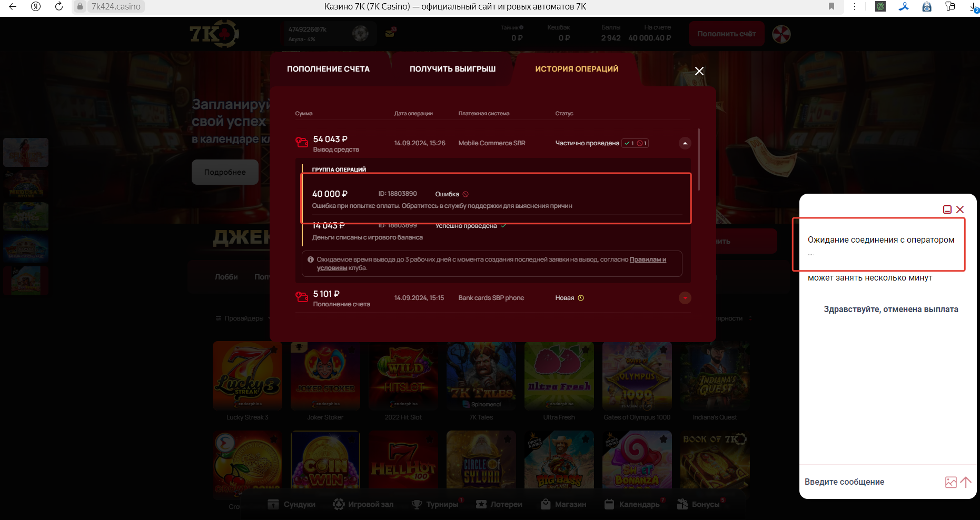Launch the 2022 Hit Slot game tile
980x520 pixels.
403,376
